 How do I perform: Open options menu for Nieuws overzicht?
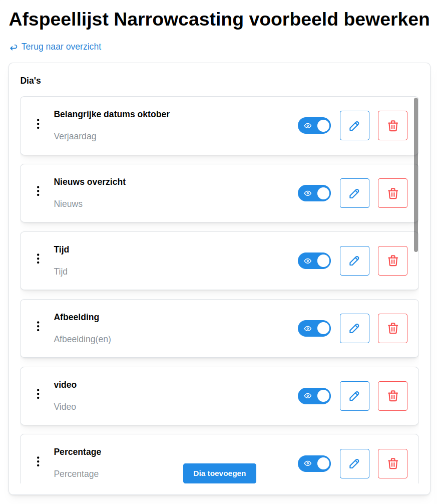click(38, 191)
